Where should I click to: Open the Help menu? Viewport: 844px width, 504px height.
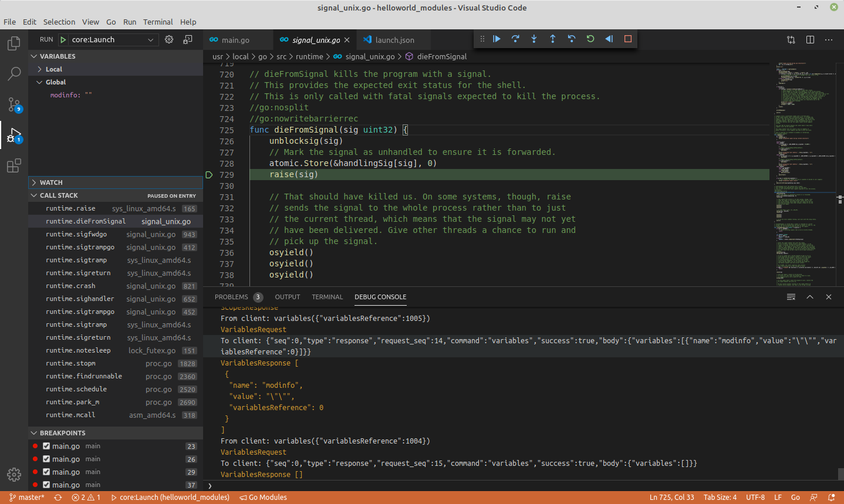188,22
